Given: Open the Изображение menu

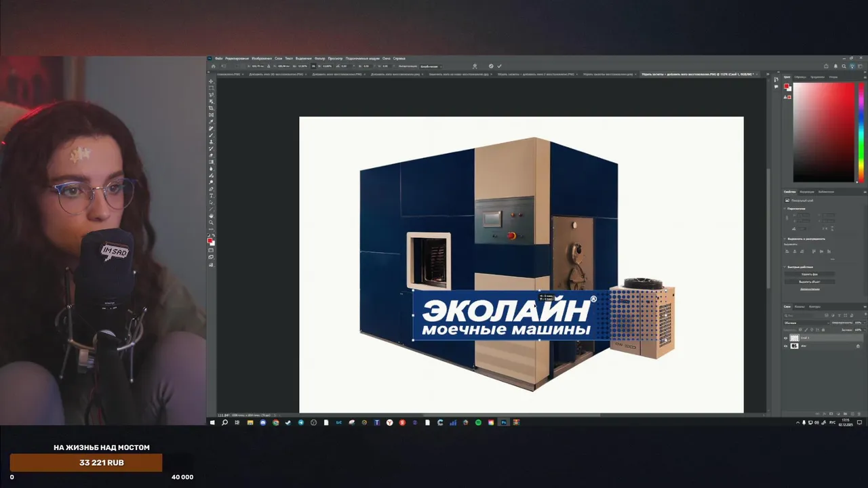Looking at the screenshot, I should tap(262, 58).
